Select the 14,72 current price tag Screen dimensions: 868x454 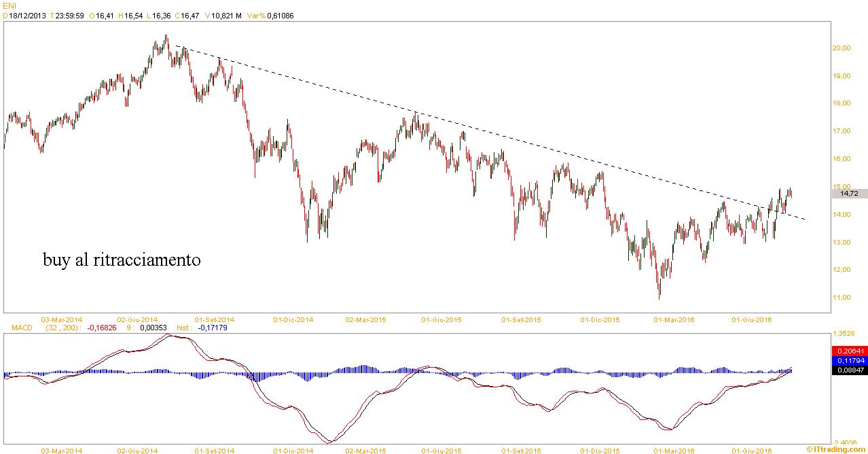pyautogui.click(x=849, y=194)
